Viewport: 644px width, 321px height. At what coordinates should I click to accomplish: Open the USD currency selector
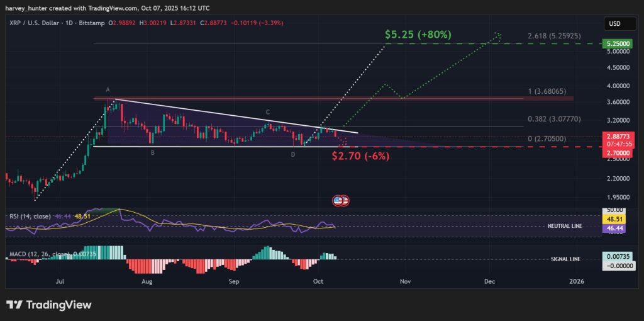pos(614,24)
